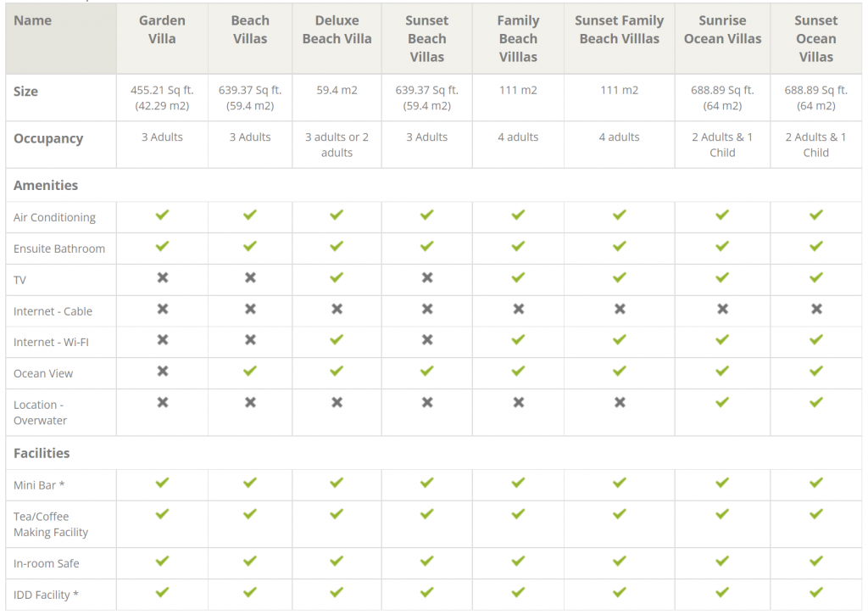Screen dimensions: 868x615
Task: Click the Amenities section heading
Action: 46,185
